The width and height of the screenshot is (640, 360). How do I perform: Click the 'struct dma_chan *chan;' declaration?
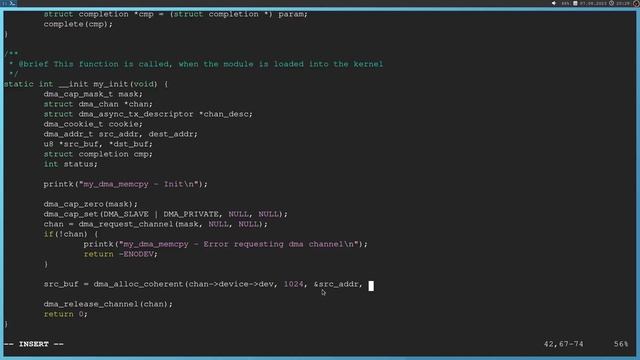coord(98,104)
